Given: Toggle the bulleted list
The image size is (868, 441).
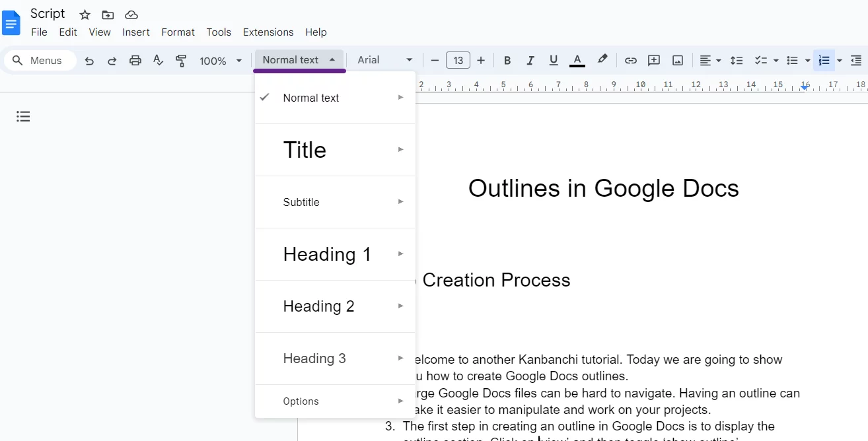Looking at the screenshot, I should (793, 61).
